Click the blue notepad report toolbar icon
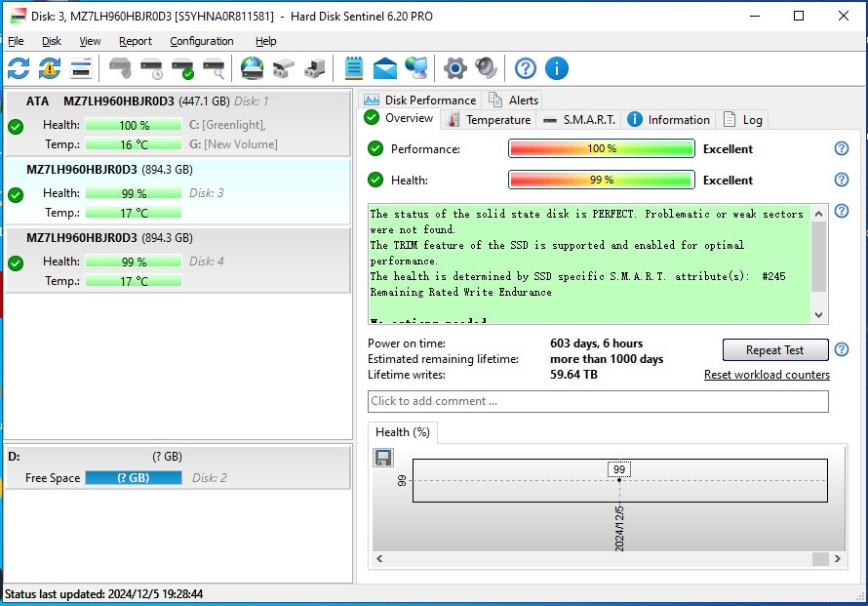 [x=354, y=68]
